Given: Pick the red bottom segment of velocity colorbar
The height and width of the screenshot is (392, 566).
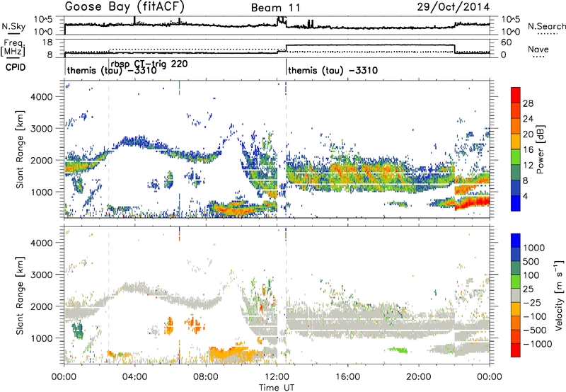Looking at the screenshot, I should (516, 350).
